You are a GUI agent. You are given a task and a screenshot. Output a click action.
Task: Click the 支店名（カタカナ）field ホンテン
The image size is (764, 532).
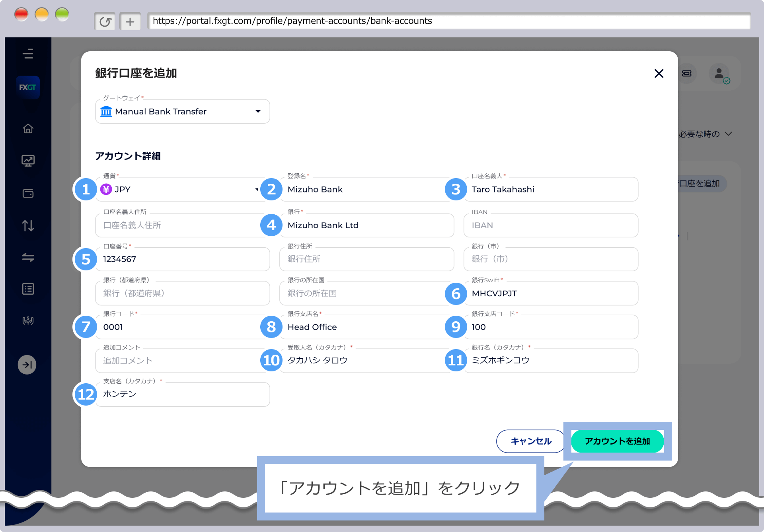pyautogui.click(x=183, y=394)
